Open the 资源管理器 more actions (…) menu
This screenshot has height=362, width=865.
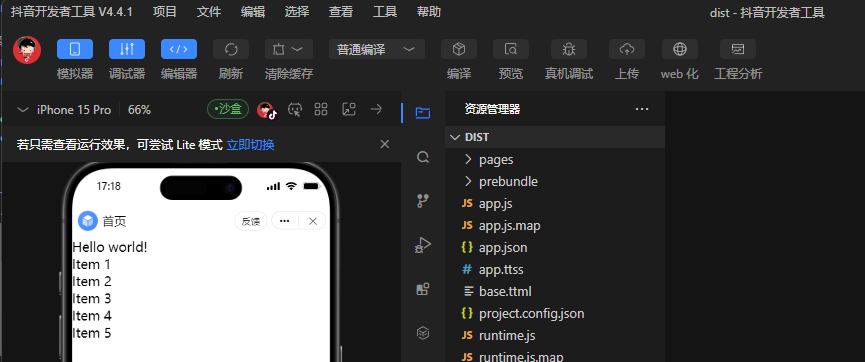[x=642, y=109]
